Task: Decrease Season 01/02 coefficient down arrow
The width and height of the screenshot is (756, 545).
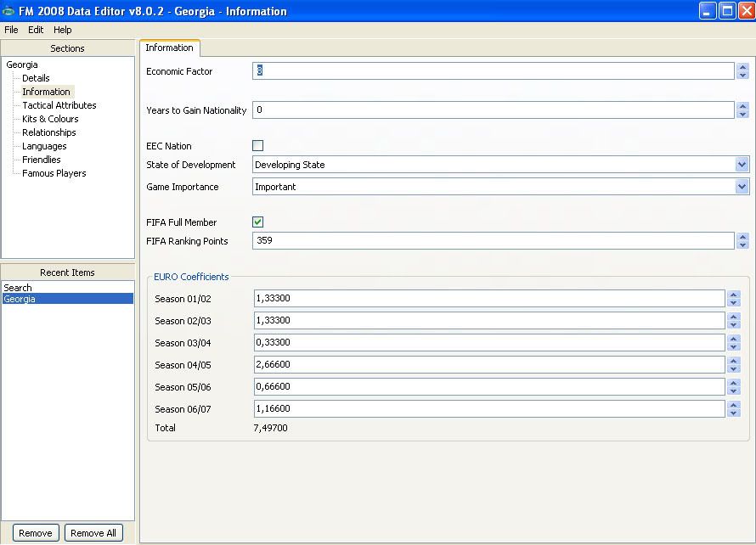Action: 733,302
